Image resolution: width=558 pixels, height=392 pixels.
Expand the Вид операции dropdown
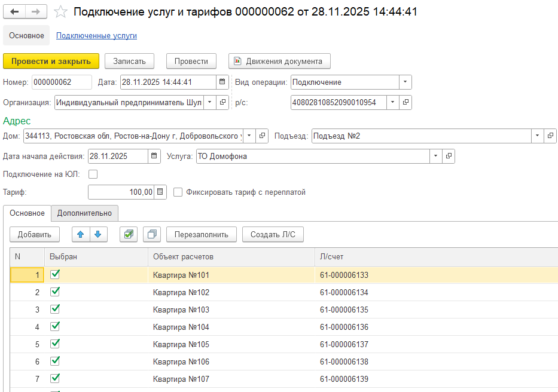[x=405, y=82]
